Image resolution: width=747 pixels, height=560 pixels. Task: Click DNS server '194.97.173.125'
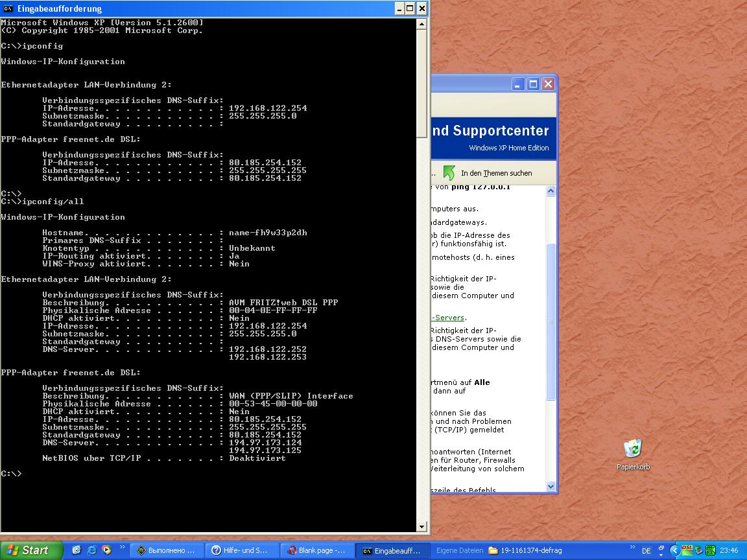point(265,450)
